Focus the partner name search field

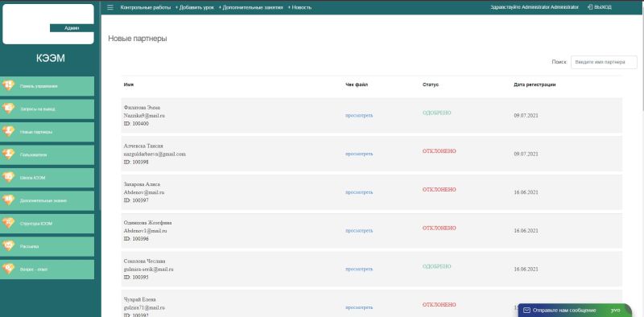[x=604, y=62]
